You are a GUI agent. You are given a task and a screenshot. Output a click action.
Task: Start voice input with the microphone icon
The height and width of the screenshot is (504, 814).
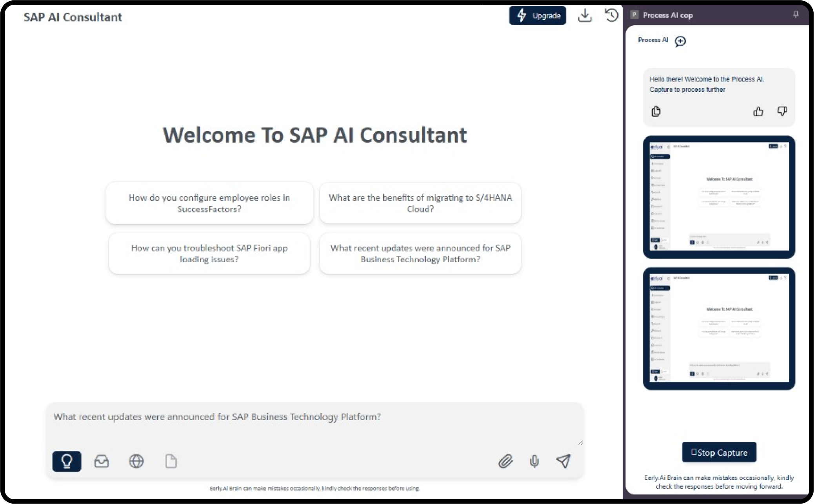pyautogui.click(x=534, y=461)
